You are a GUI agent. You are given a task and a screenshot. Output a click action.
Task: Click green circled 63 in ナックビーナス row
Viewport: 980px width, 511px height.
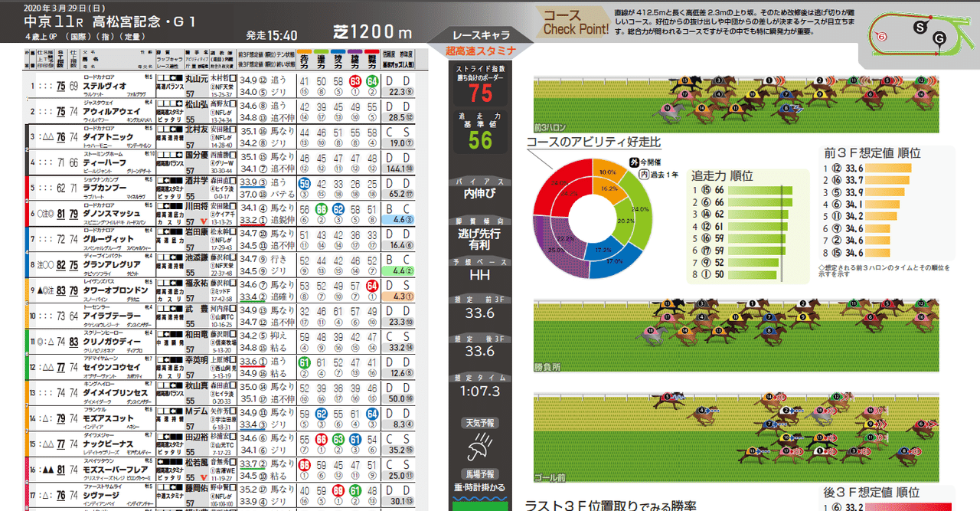(338, 439)
